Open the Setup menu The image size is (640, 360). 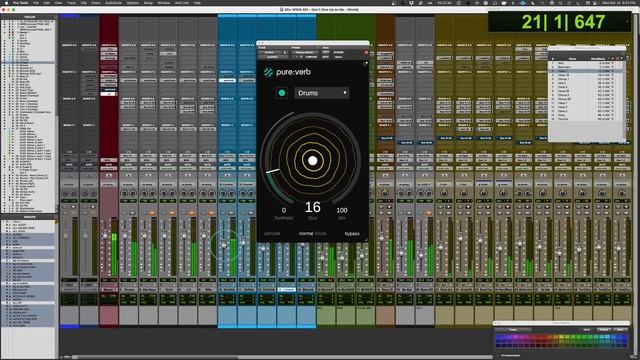(x=148, y=3)
